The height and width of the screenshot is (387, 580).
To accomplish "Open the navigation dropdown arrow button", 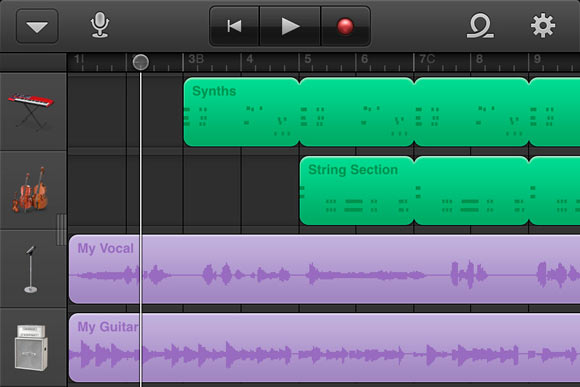I will coord(37,26).
